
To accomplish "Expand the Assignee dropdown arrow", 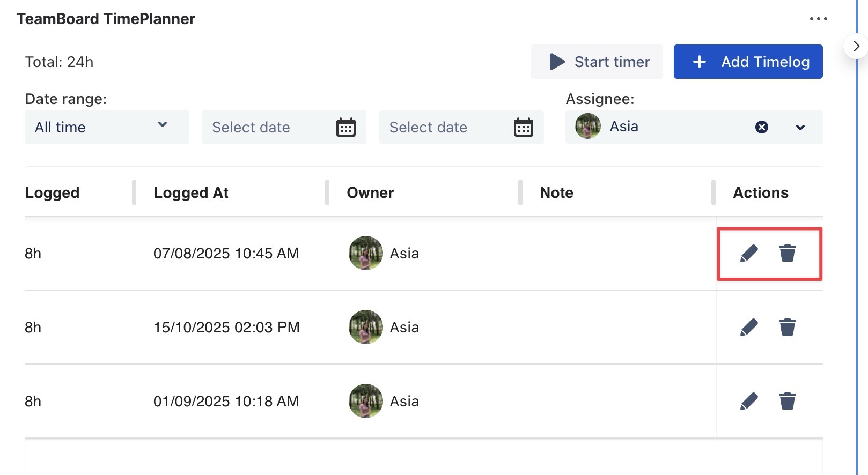I will (x=800, y=128).
